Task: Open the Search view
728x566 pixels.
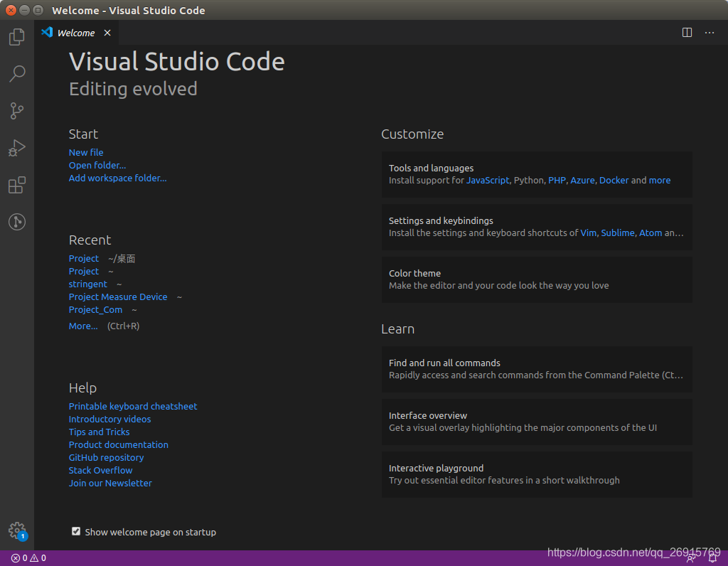Action: pos(17,73)
